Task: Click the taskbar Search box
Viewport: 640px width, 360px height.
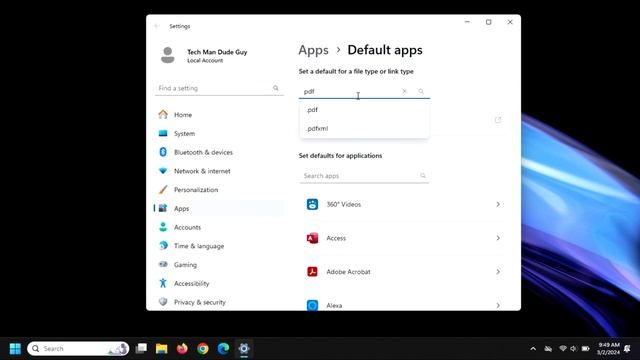Action: point(78,349)
